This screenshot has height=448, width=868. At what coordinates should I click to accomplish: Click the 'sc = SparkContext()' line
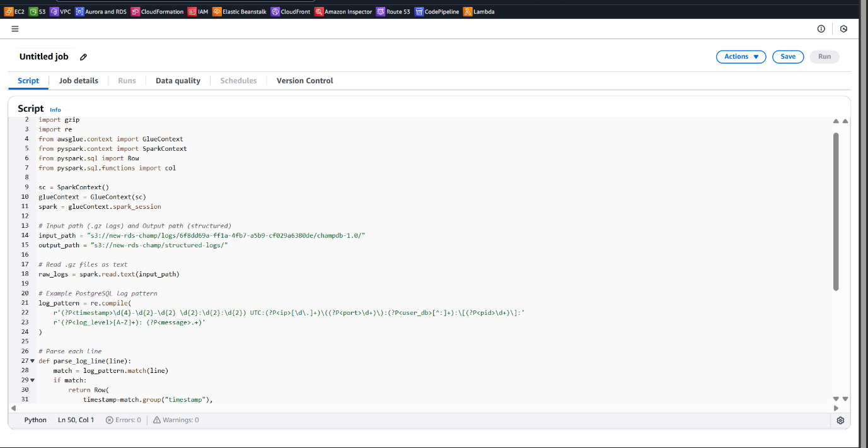74,187
